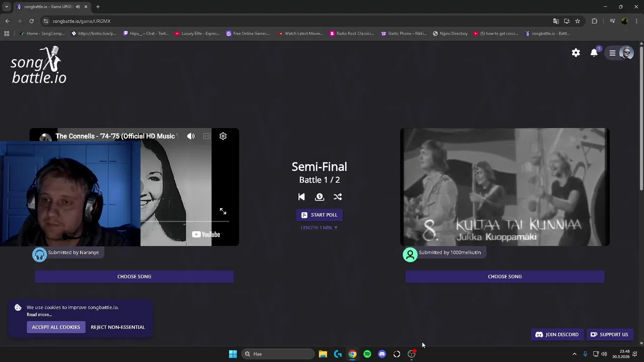Open media controls in Chrome toolbar
The height and width of the screenshot is (362, 644).
pos(612,21)
